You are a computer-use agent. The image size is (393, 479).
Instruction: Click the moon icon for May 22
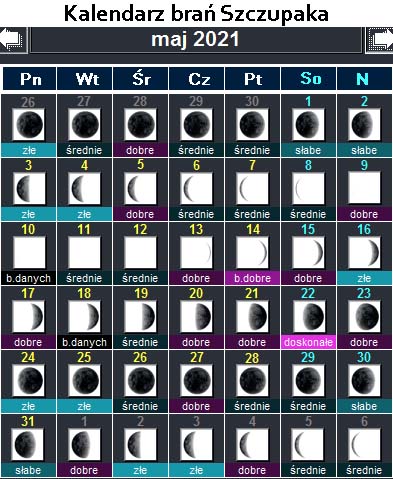308,316
